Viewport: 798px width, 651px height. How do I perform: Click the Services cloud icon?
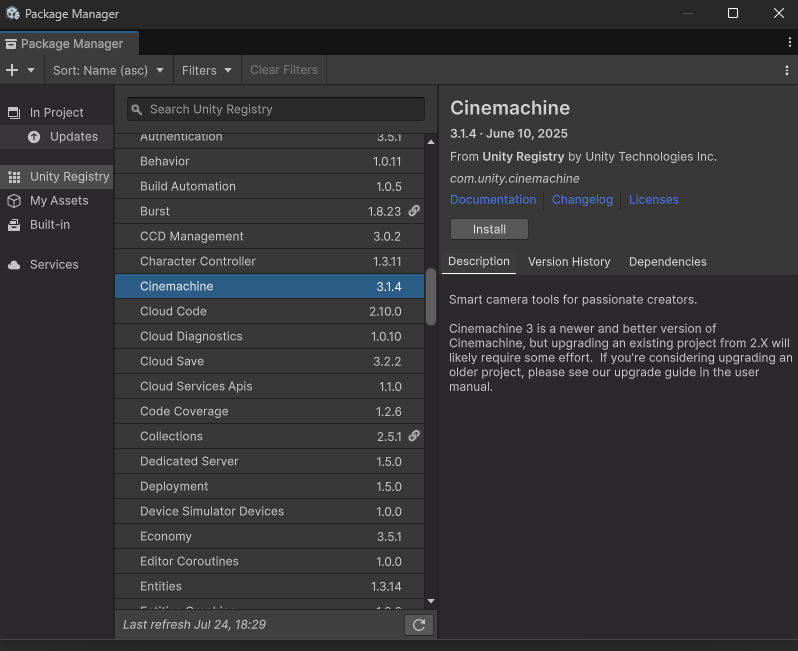(x=14, y=265)
